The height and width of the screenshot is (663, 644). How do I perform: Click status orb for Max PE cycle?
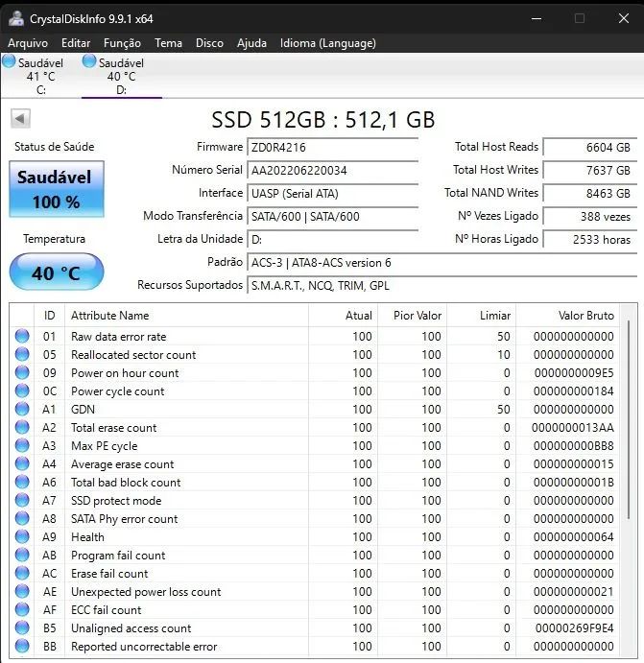click(22, 445)
